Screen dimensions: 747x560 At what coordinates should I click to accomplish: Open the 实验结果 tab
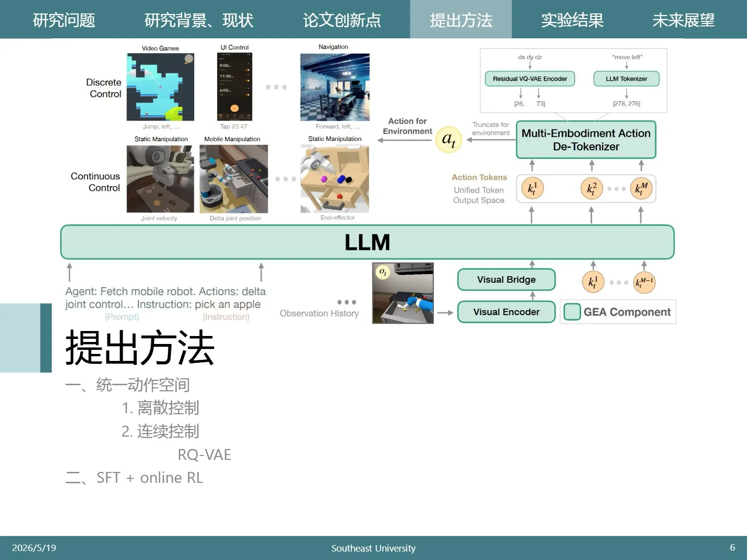coord(572,20)
